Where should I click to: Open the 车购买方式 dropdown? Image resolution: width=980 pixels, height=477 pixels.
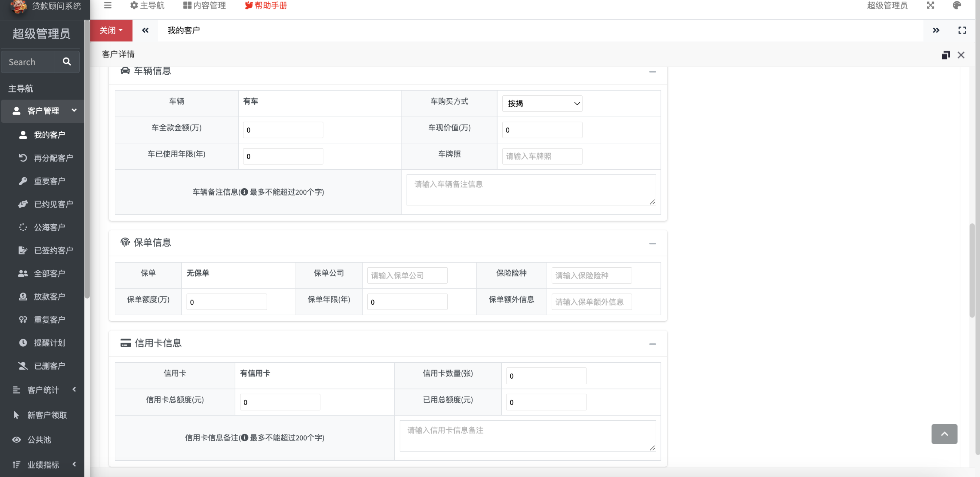[x=542, y=103]
